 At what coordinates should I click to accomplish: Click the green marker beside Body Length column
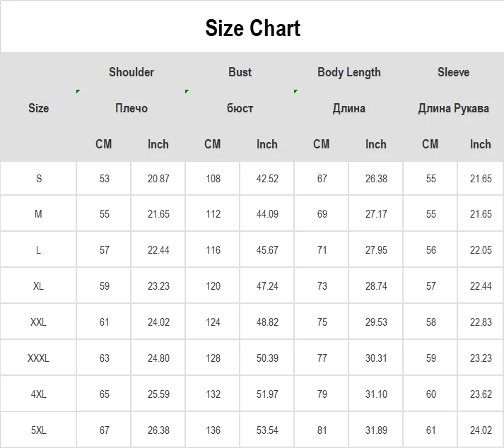pos(296,92)
